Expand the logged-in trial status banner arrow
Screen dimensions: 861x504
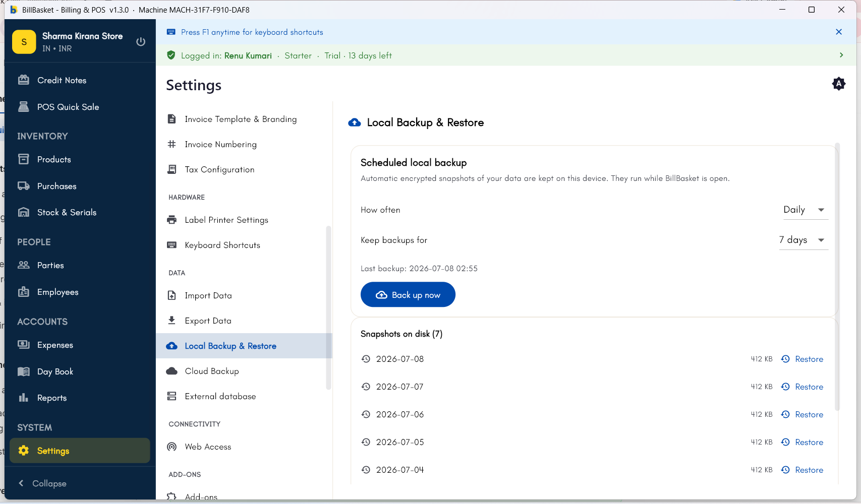(841, 55)
